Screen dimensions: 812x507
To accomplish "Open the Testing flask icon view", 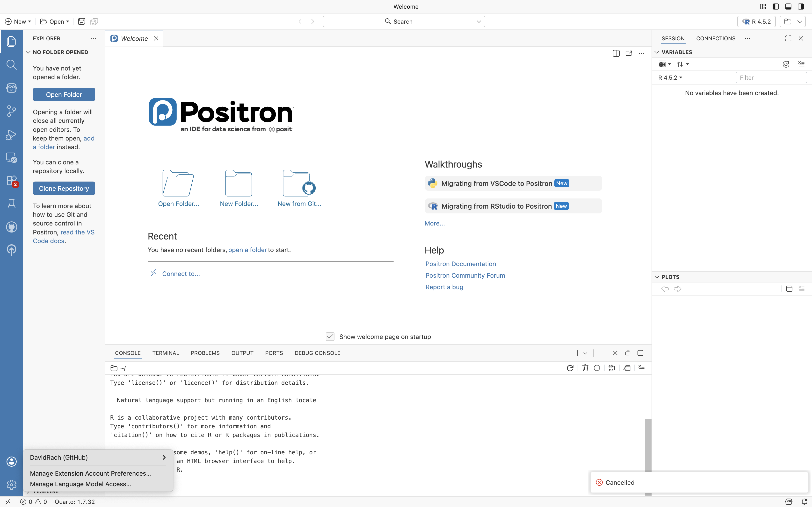I will coord(11,204).
